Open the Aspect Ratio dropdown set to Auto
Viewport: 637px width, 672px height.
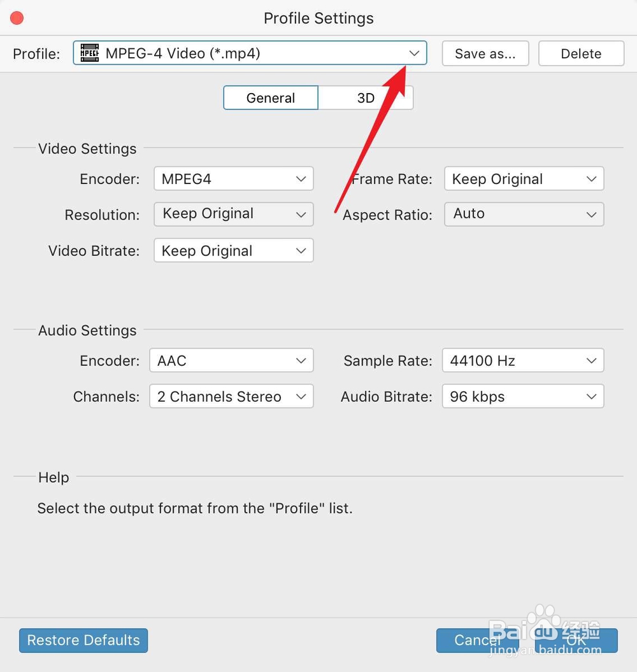coord(524,215)
